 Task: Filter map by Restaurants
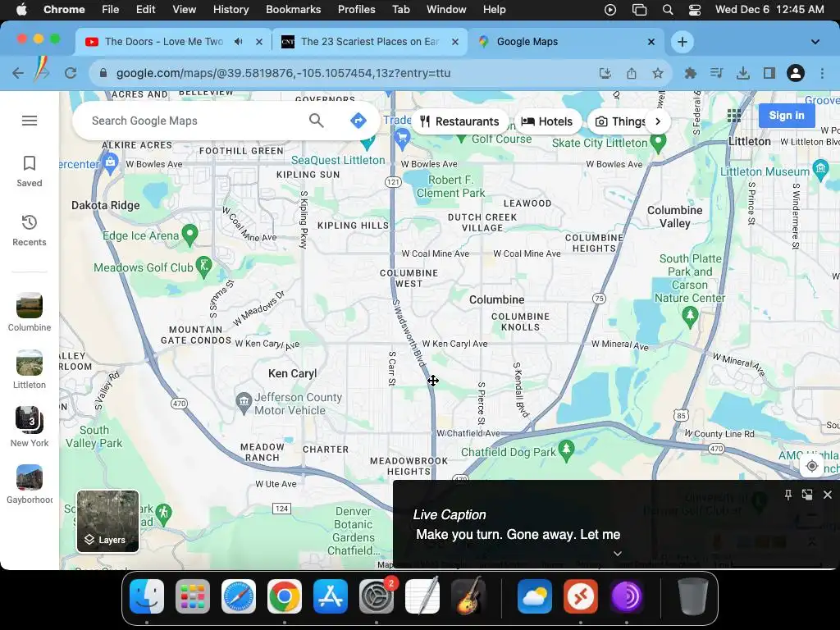pos(459,121)
